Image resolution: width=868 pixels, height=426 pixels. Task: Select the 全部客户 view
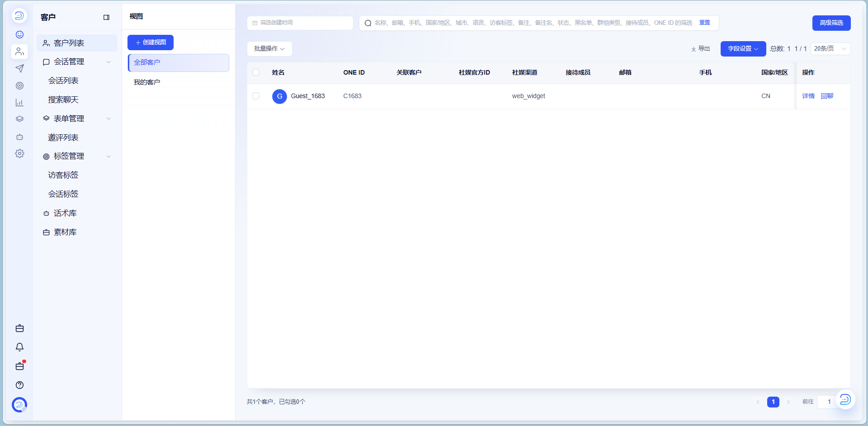[179, 63]
